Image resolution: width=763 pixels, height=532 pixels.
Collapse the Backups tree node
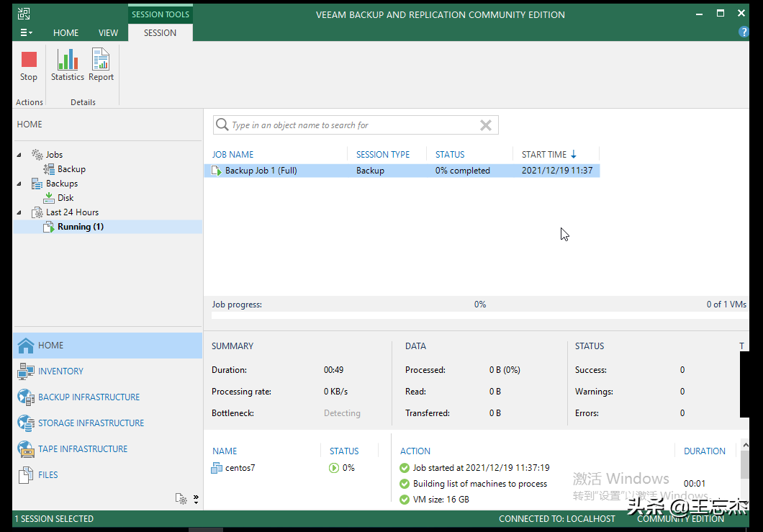(x=19, y=184)
